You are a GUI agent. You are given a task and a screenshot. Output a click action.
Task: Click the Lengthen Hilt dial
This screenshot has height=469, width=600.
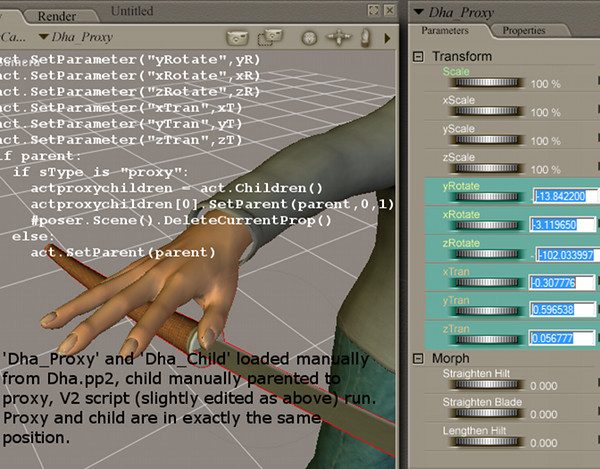tap(486, 442)
